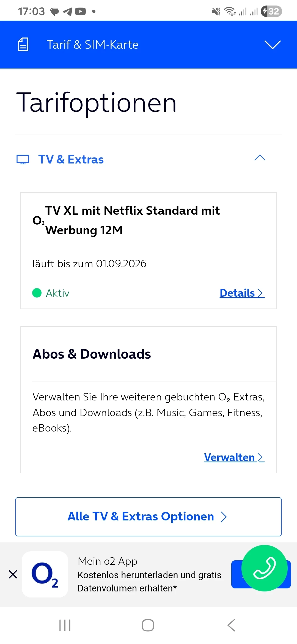Tap the Android back navigation button

click(x=231, y=625)
